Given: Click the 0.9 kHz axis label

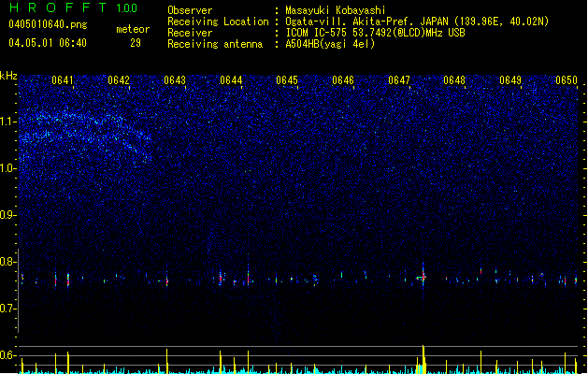Looking at the screenshot, I should (8, 215).
